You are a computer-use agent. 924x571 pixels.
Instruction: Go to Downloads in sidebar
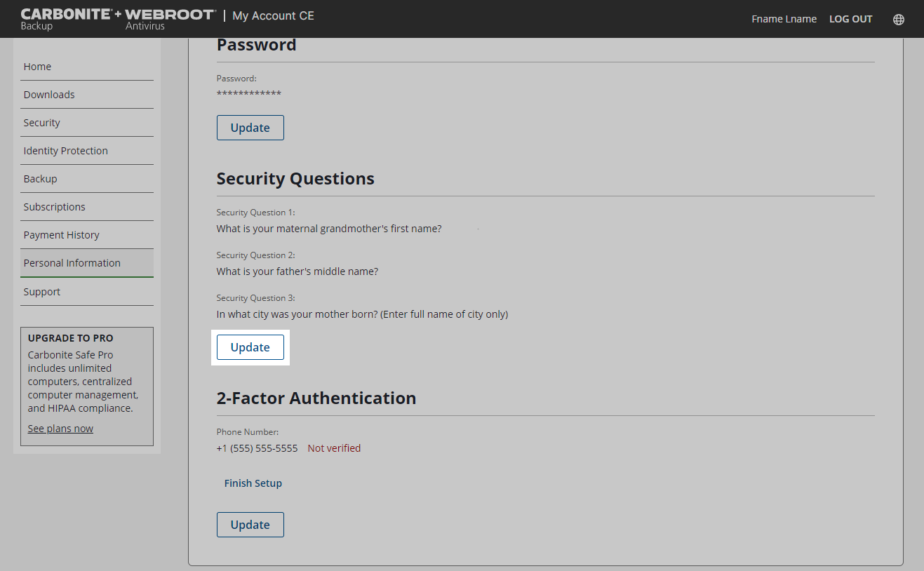(x=49, y=95)
